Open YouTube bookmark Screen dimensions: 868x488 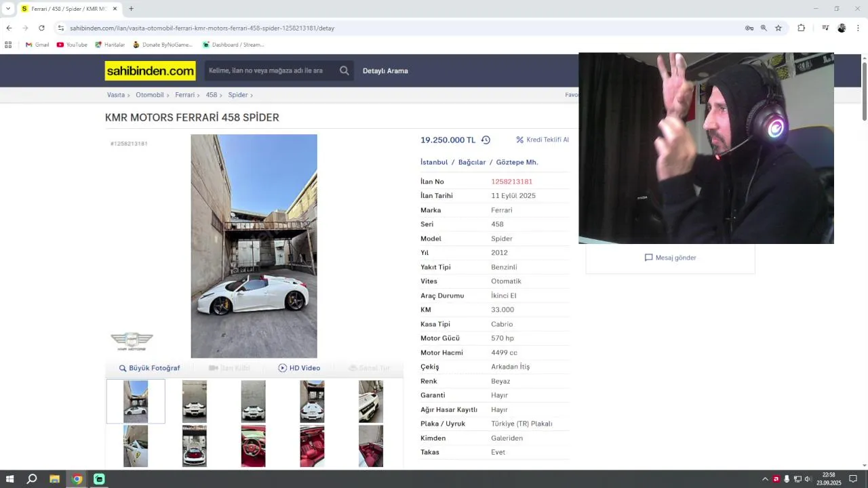coord(72,45)
